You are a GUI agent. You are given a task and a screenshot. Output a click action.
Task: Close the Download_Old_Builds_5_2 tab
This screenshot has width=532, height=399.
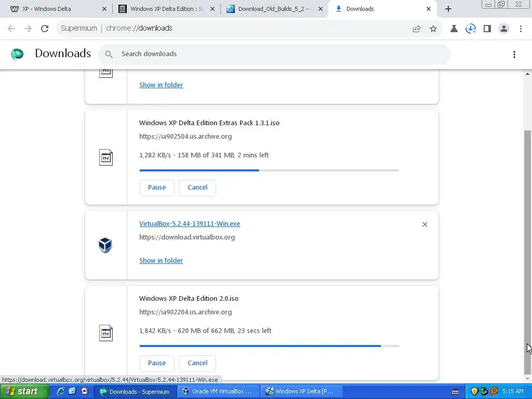pos(320,9)
